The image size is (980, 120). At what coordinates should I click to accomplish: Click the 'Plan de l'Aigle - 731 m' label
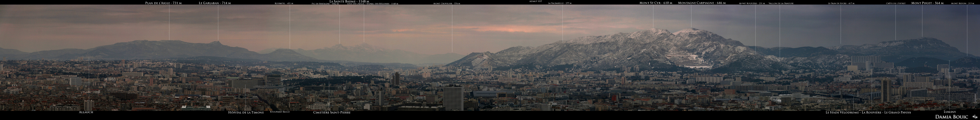click(163, 3)
